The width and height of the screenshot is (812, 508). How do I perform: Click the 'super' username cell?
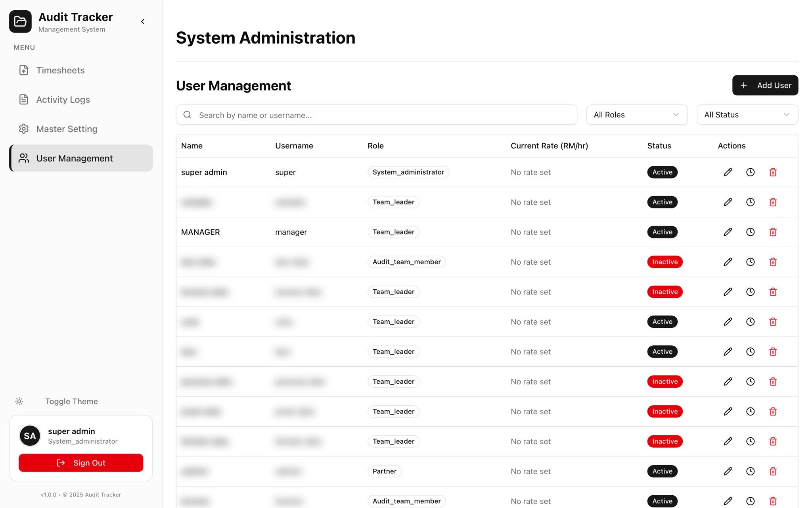click(x=285, y=173)
